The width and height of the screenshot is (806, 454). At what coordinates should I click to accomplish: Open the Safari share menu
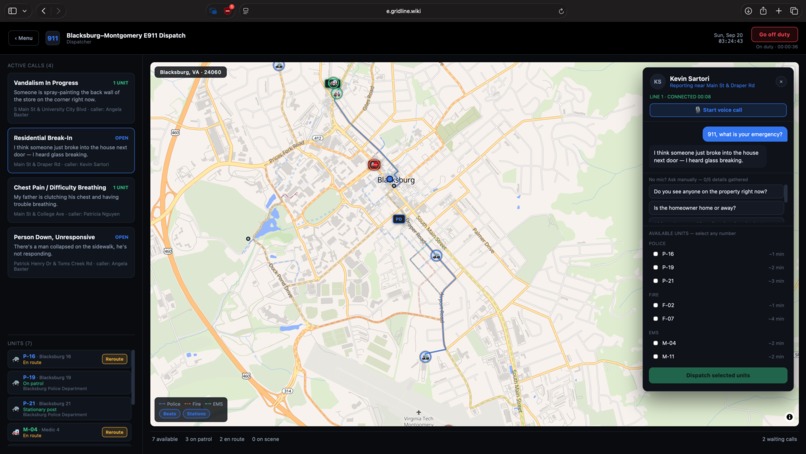763,11
